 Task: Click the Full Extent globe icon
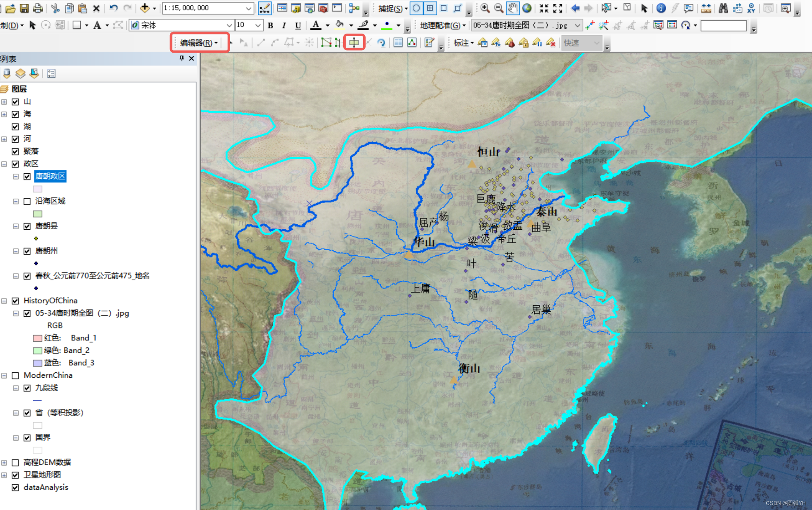pyautogui.click(x=527, y=8)
